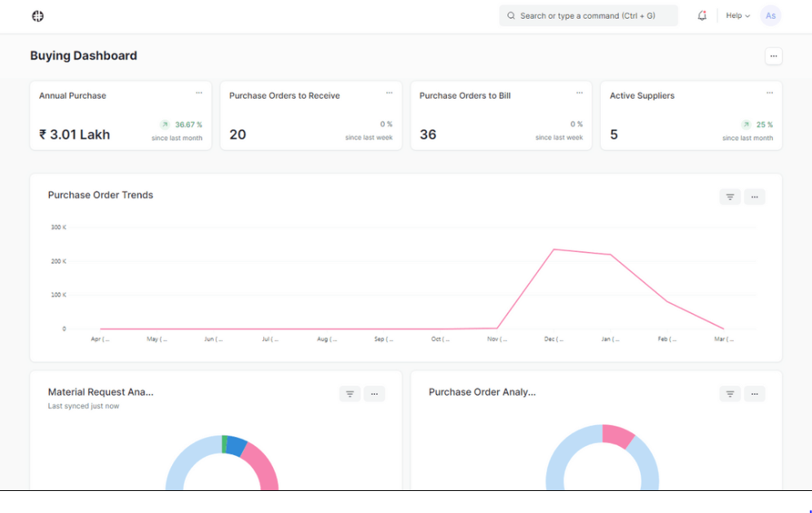812x513 pixels.
Task: Open the Purchase Order Analysis ellipsis menu
Action: [x=754, y=394]
